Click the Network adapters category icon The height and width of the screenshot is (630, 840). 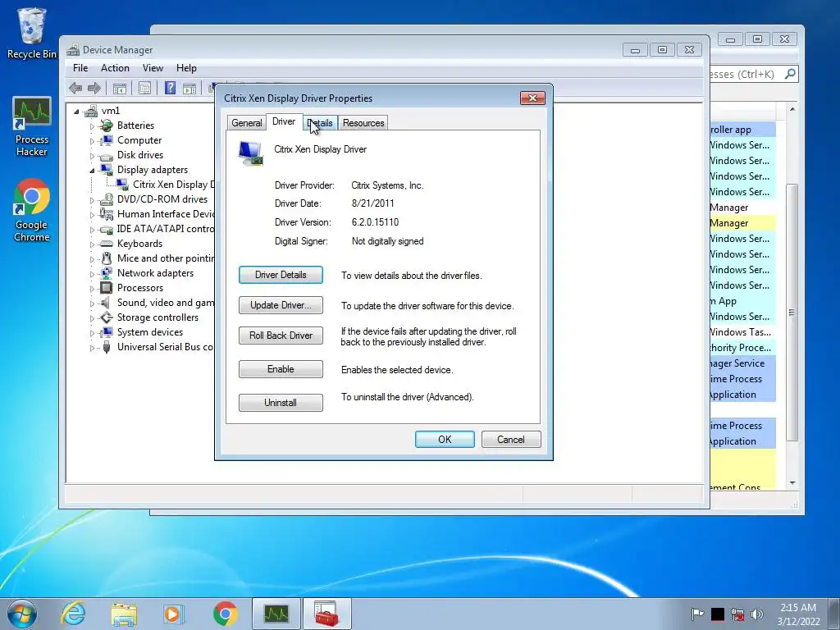[x=107, y=272]
